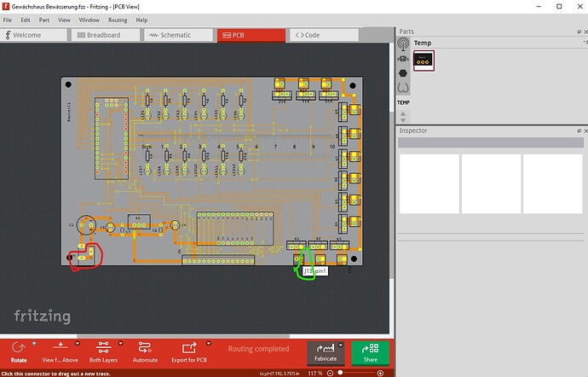
Task: Click the horizontal canvas scrollbar
Action: (183, 336)
